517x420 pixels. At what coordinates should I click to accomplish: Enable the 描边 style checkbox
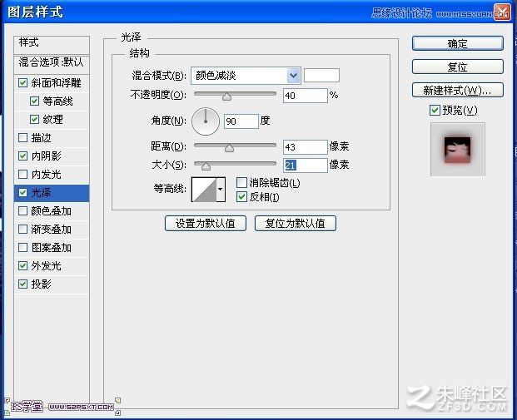[22, 137]
